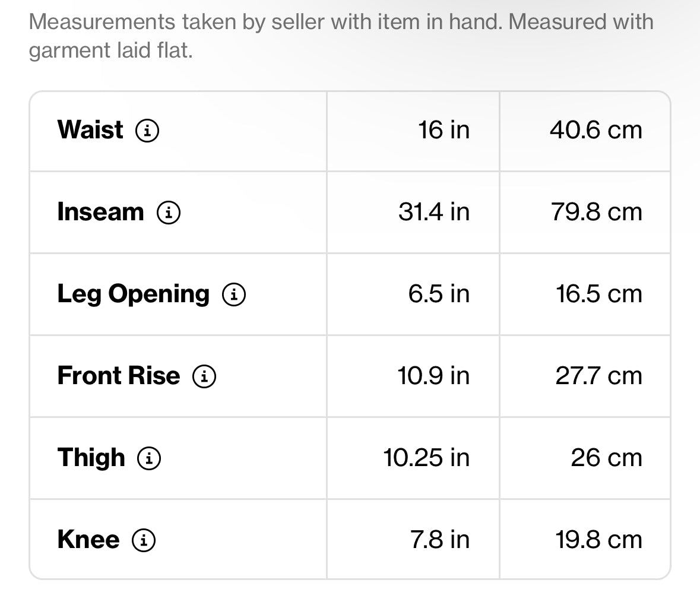This screenshot has width=700, height=589.
Task: Select the Front Rise label
Action: [118, 376]
